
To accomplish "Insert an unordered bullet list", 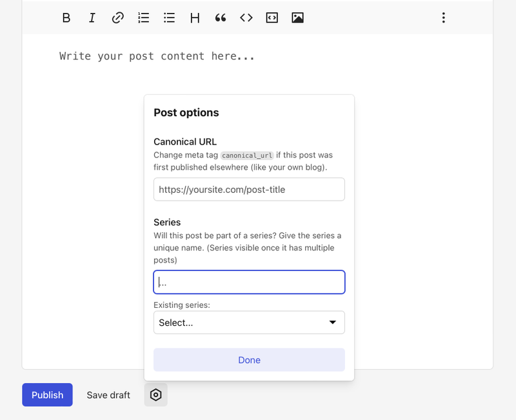I will tap(169, 18).
